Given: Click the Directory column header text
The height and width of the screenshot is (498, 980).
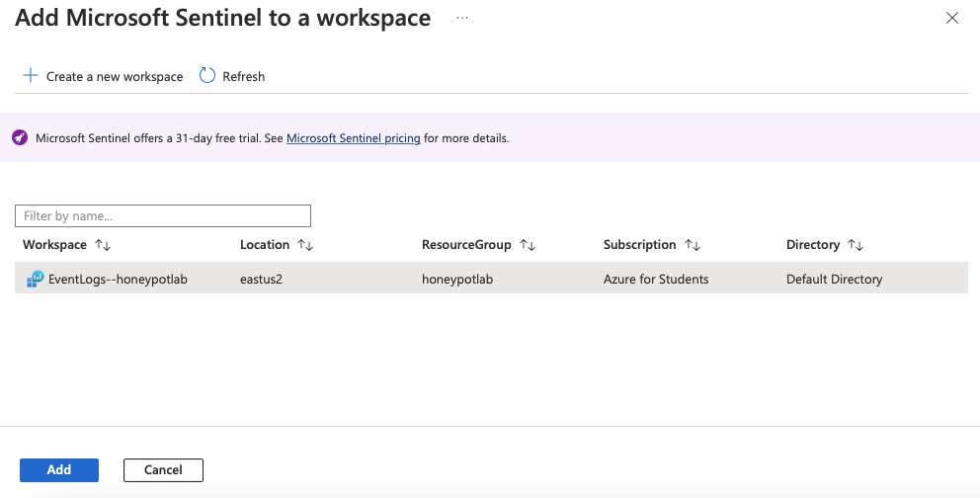Looking at the screenshot, I should 812,244.
